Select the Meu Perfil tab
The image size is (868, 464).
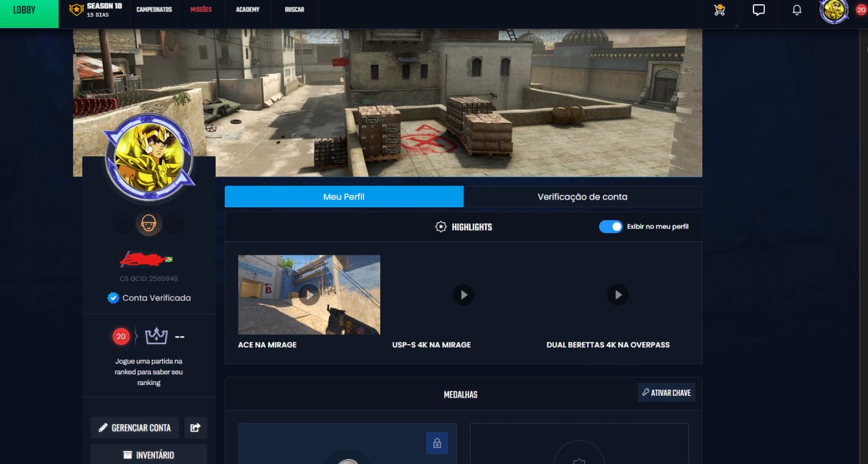344,196
